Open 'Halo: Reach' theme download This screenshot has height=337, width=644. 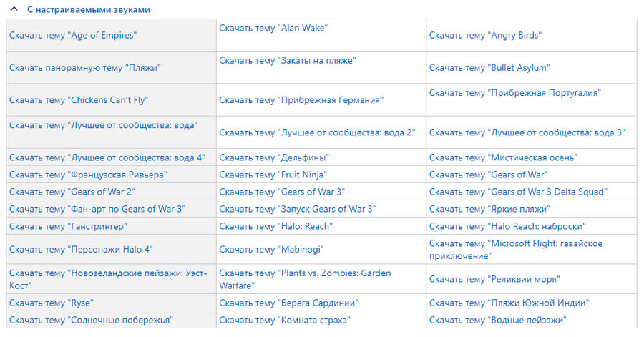click(x=275, y=227)
